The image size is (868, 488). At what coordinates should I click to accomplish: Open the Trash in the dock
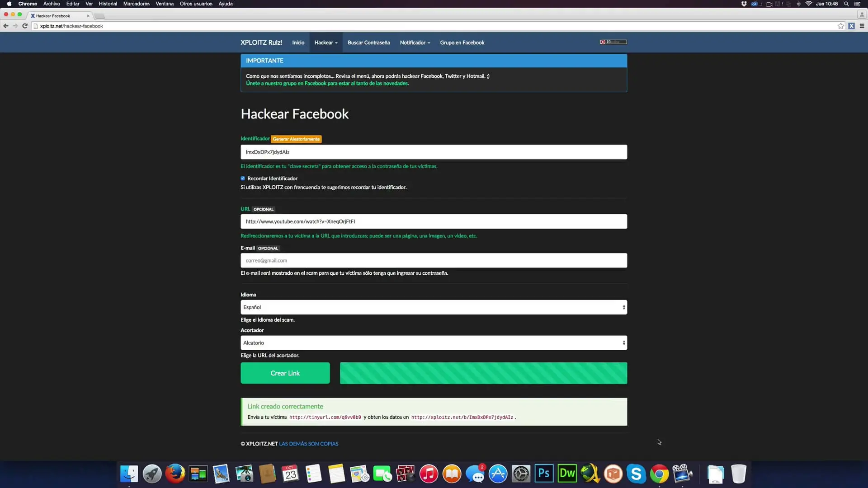tap(739, 474)
